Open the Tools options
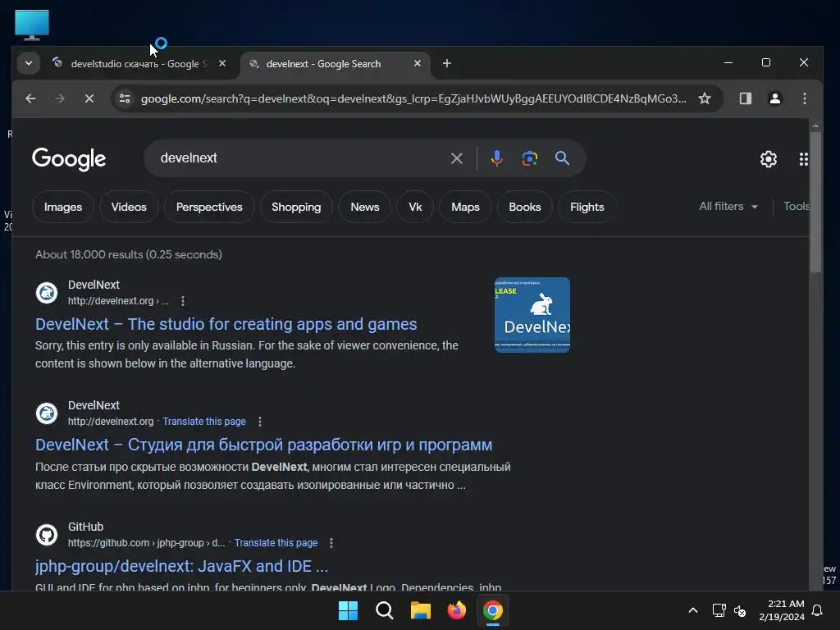 pos(796,206)
